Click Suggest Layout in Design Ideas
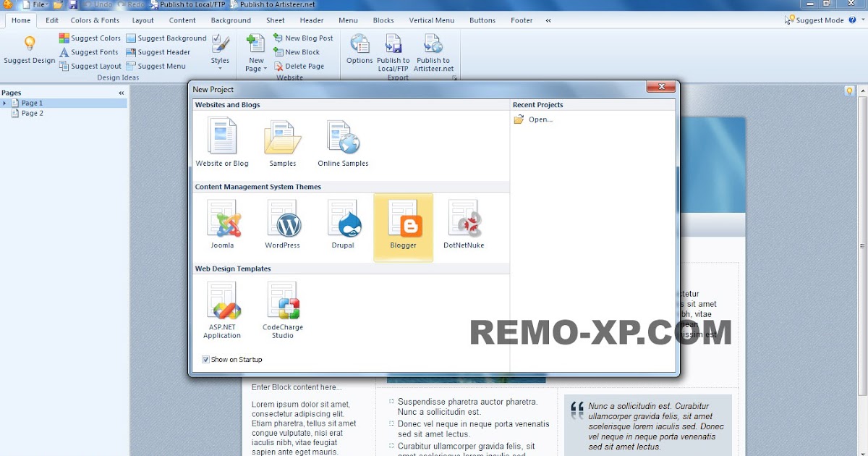 coord(90,66)
